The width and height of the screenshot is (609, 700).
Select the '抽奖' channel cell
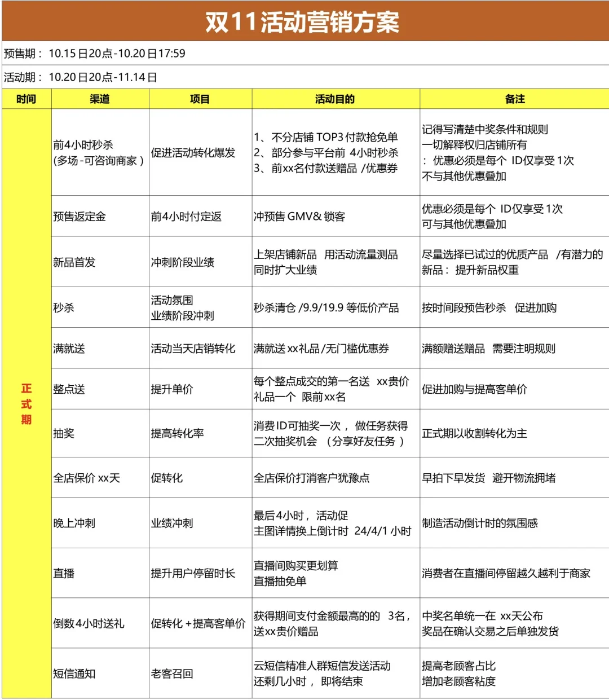pos(100,433)
